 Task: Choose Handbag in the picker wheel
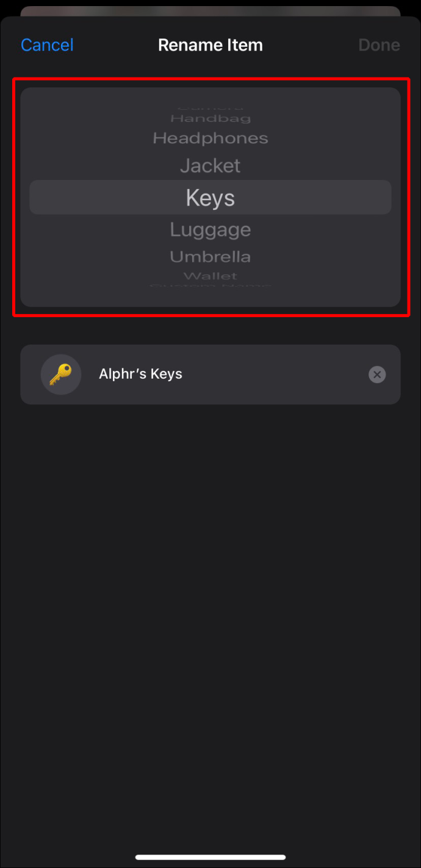click(210, 118)
